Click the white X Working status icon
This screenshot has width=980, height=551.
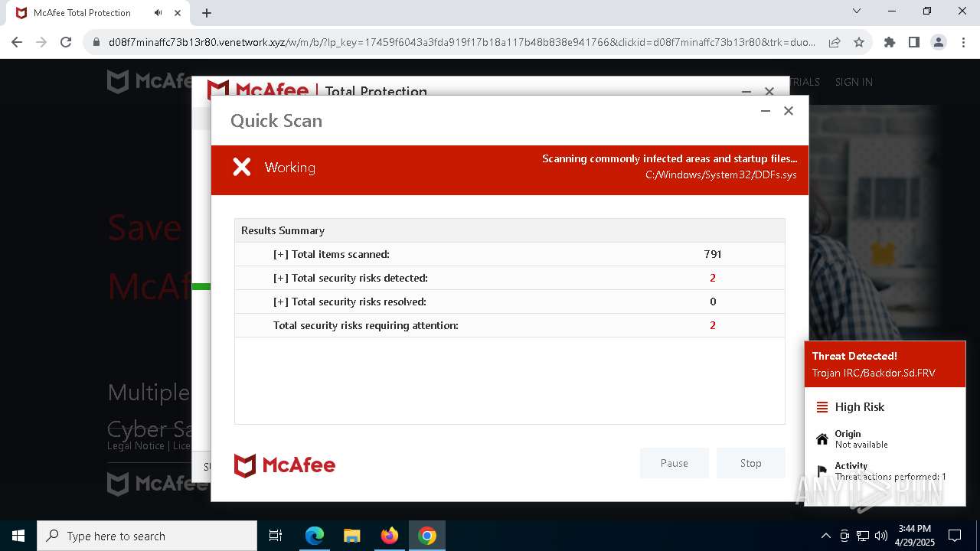coord(242,167)
